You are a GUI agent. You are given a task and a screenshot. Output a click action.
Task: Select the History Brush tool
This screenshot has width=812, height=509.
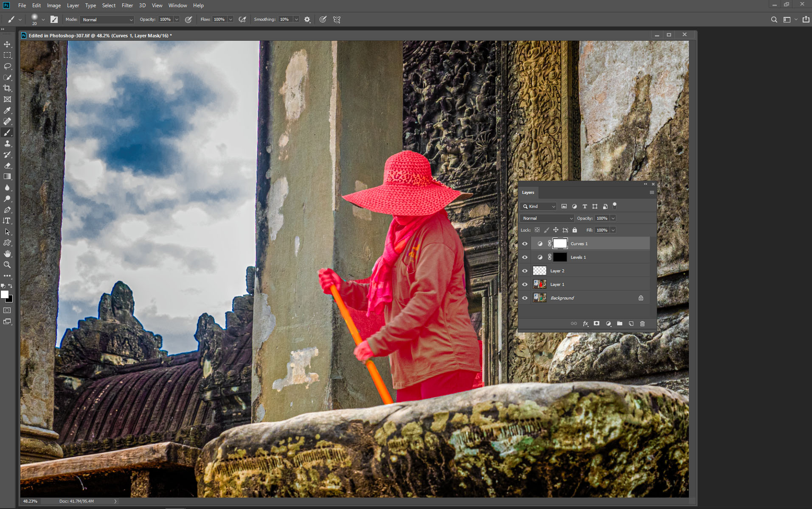pyautogui.click(x=7, y=154)
